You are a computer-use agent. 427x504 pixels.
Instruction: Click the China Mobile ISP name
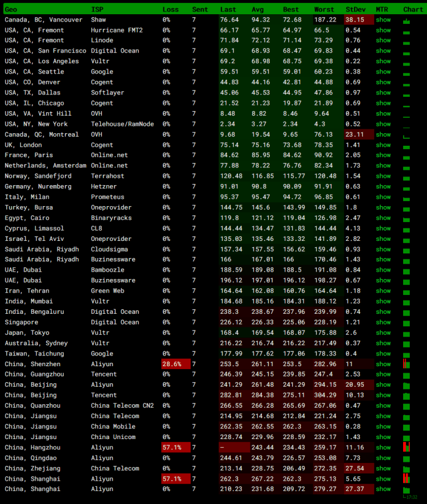(113, 427)
